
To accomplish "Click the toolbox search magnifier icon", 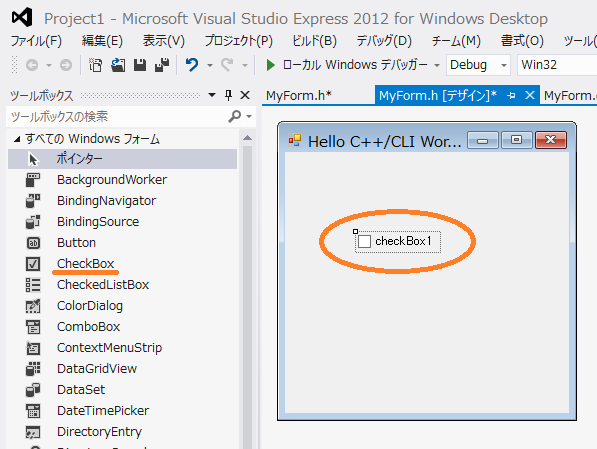I will point(235,116).
